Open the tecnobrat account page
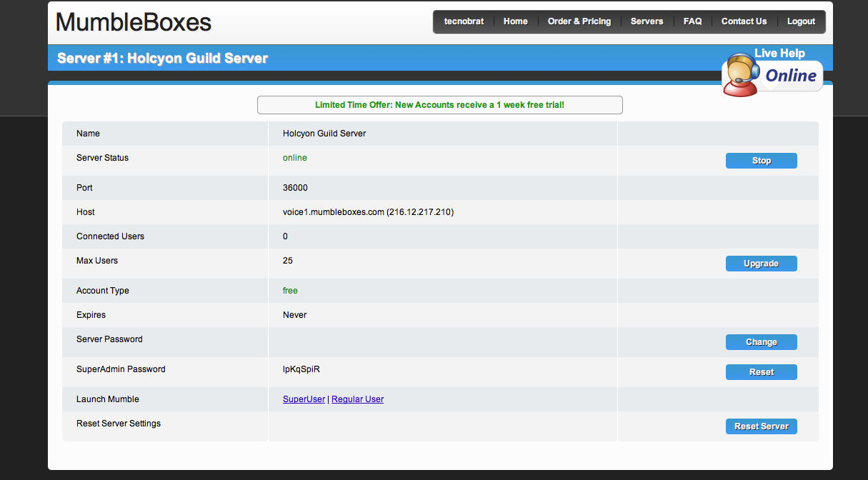This screenshot has height=480, width=868. 464,21
